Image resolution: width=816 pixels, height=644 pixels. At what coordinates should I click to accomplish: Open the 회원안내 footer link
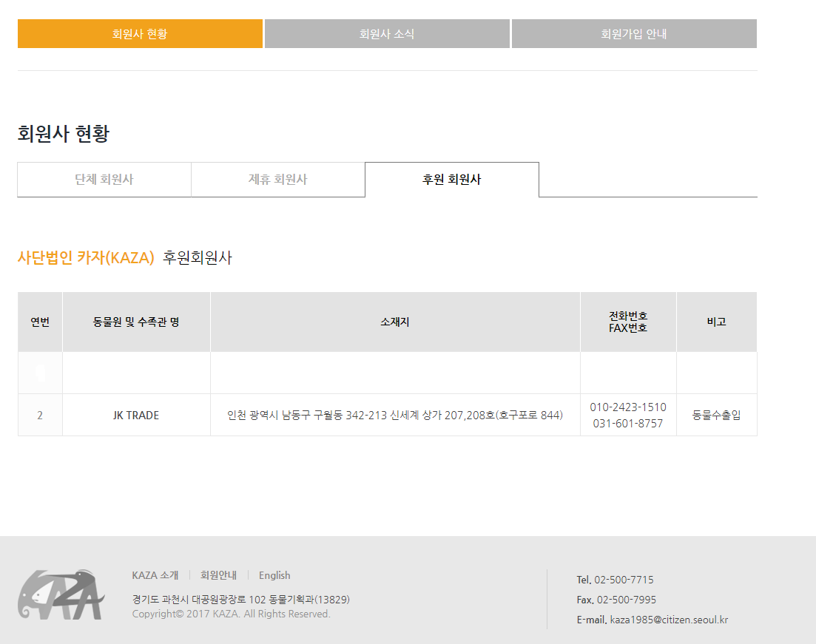pos(218,575)
